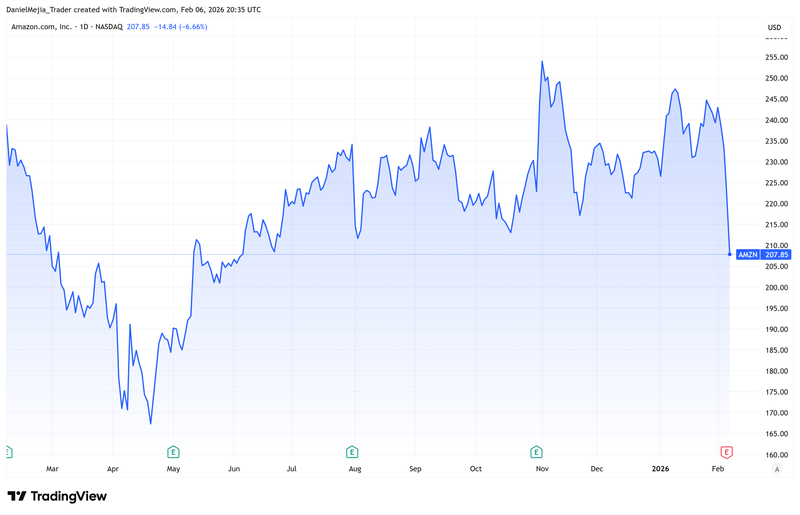800x515 pixels.
Task: Click the 207.85 current price label
Action: click(777, 255)
